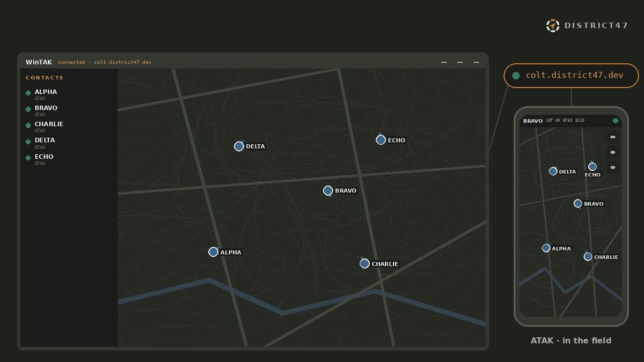
Task: Tap the CHARLIE marker on the phone map
Action: click(588, 257)
